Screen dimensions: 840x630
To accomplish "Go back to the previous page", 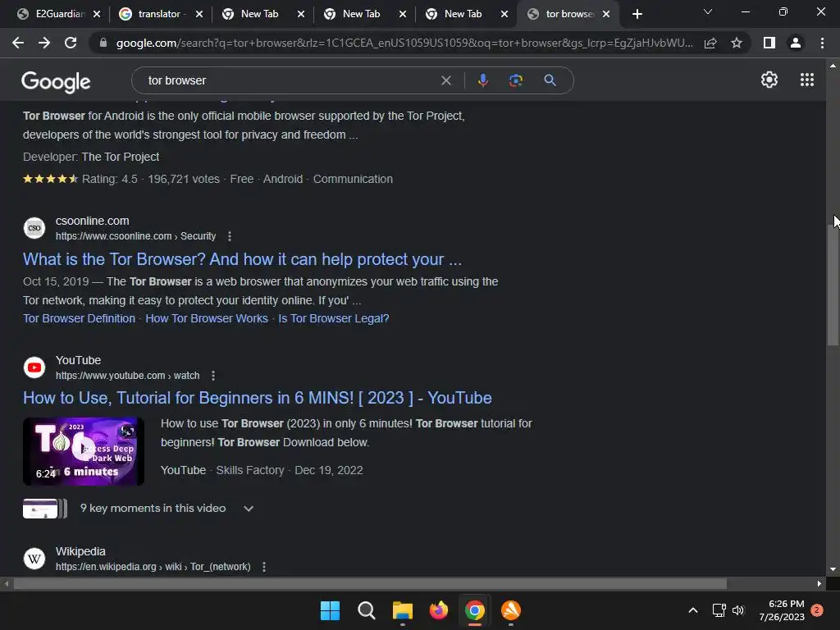I will (x=18, y=43).
